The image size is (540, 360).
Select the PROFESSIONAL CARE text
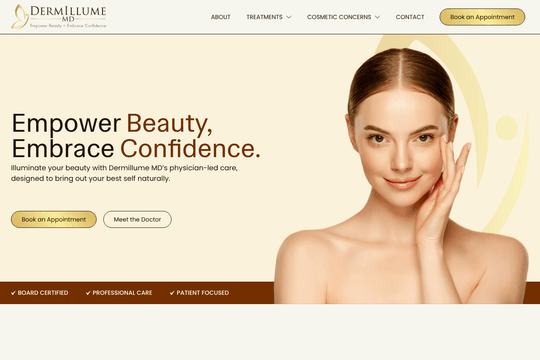click(122, 293)
